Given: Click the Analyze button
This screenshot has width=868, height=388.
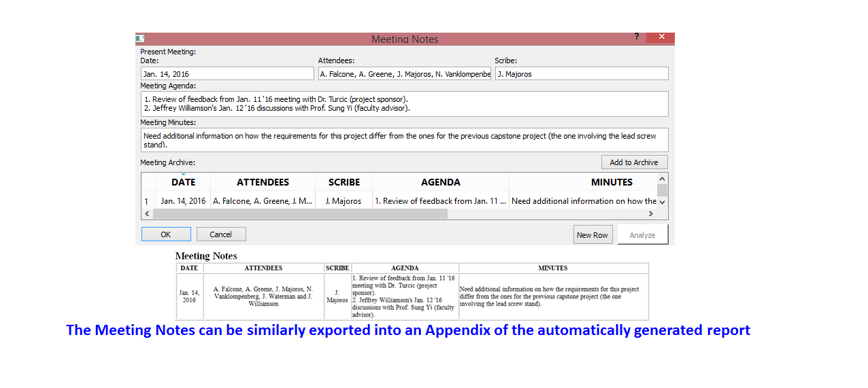Looking at the screenshot, I should click(642, 235).
